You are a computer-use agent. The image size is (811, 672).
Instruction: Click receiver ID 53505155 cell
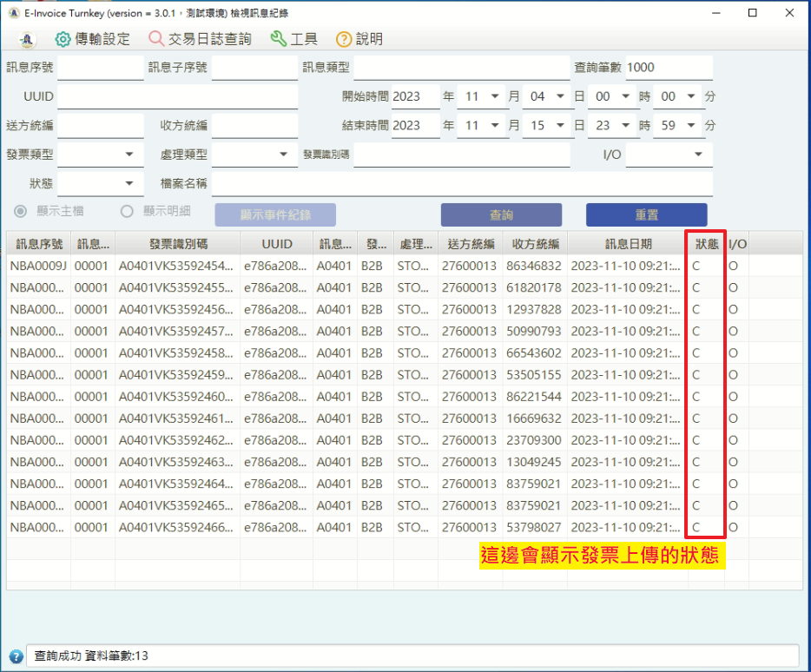tap(534, 374)
